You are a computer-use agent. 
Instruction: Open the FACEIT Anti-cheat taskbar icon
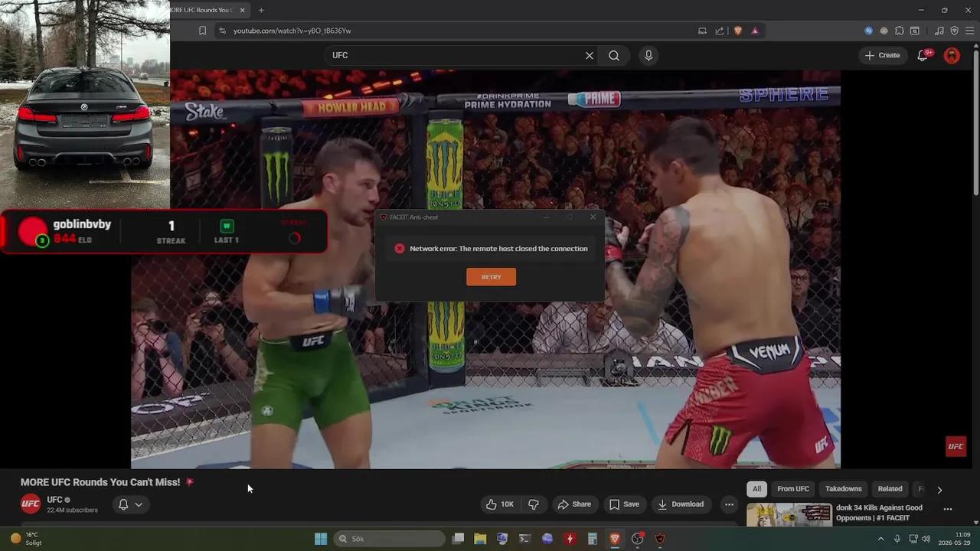pos(660,539)
